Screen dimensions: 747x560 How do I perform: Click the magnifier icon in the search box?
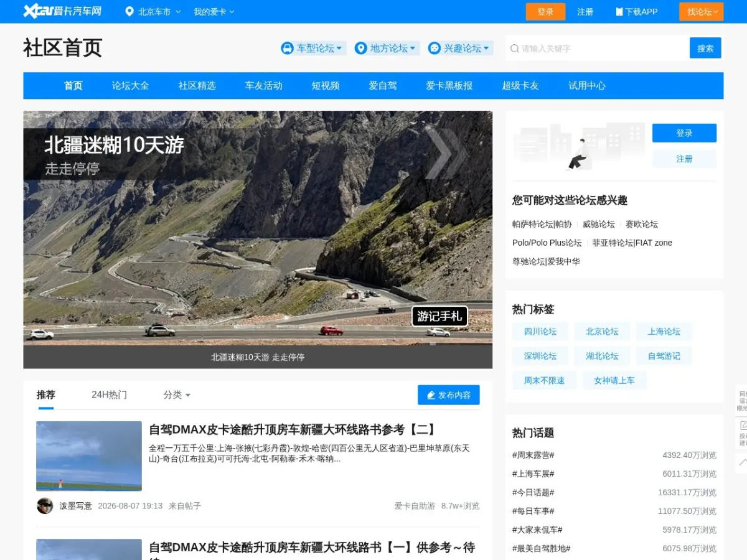[515, 49]
